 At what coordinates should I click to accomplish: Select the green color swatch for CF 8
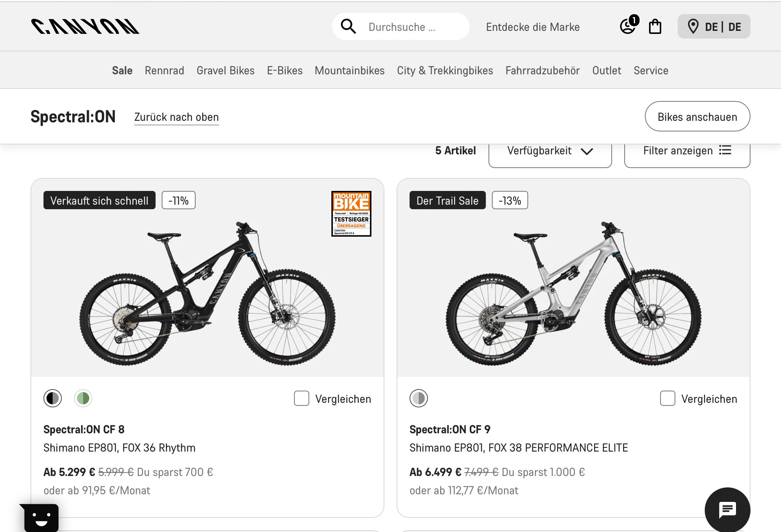(x=83, y=399)
